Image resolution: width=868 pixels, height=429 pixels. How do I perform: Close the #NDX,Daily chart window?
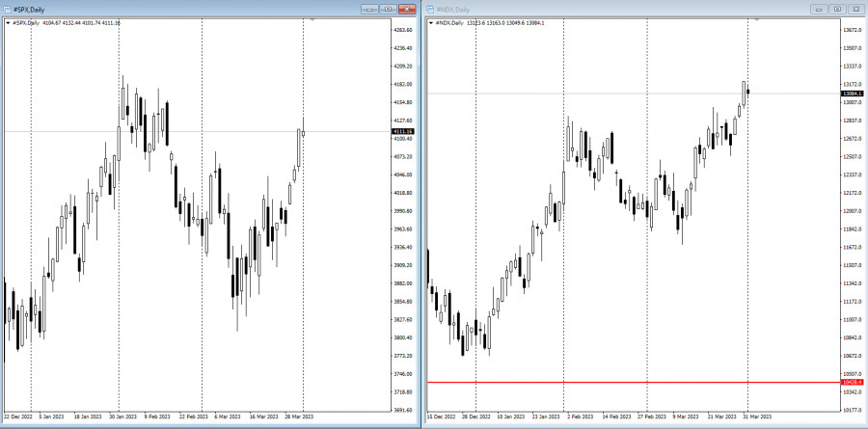point(855,9)
